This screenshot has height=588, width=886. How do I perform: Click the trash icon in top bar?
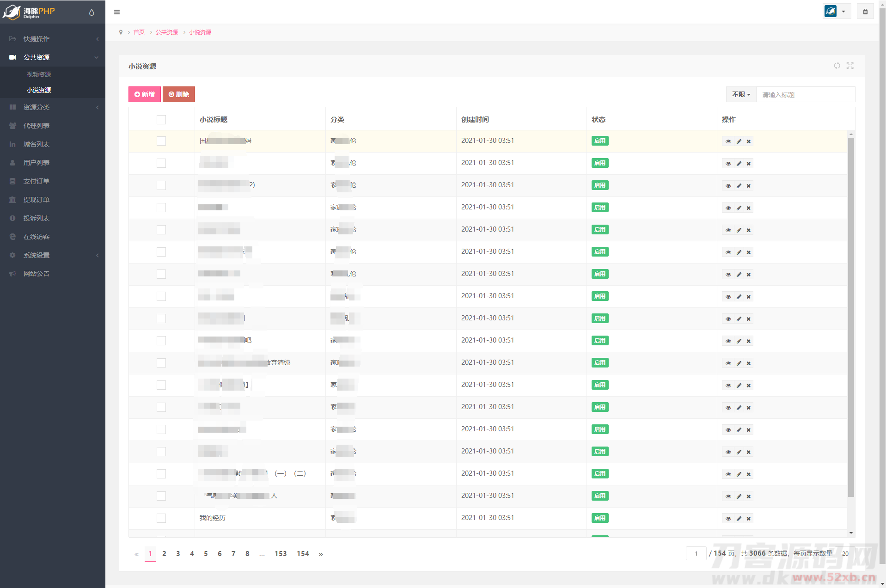[x=865, y=12]
